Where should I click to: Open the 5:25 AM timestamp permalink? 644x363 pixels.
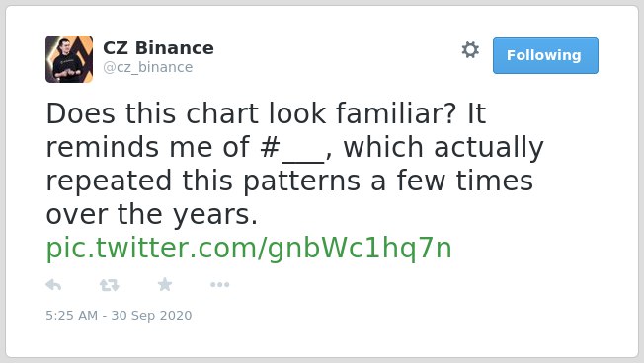click(72, 315)
